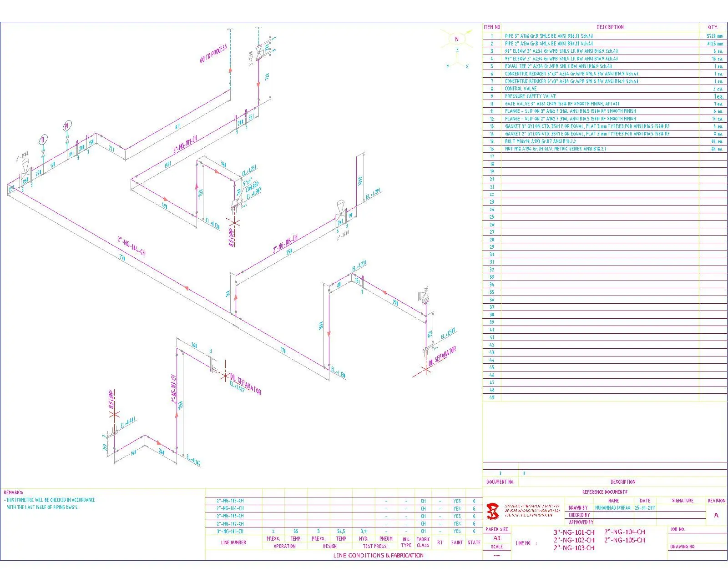Viewport: 728px width, 582px height.
Task: Select the 'EQUAL TEE 2"' description row
Action: pos(600,66)
